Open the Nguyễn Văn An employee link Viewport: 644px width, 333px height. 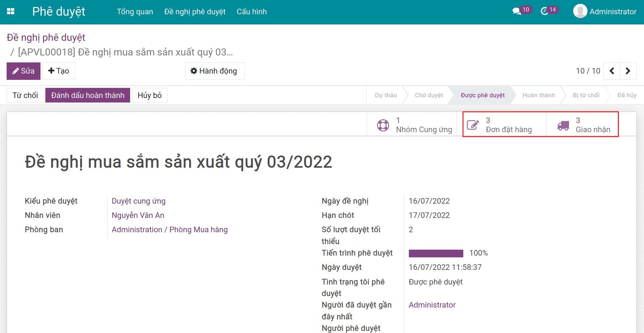pos(138,215)
